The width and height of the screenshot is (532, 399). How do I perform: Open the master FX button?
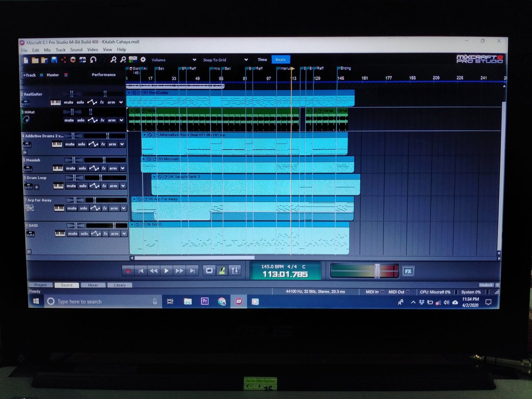coord(408,271)
